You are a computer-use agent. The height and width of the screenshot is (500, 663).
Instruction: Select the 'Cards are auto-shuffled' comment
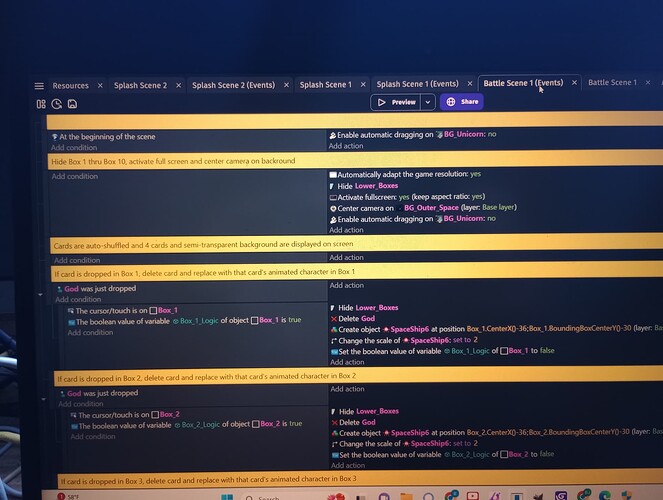[356, 244]
